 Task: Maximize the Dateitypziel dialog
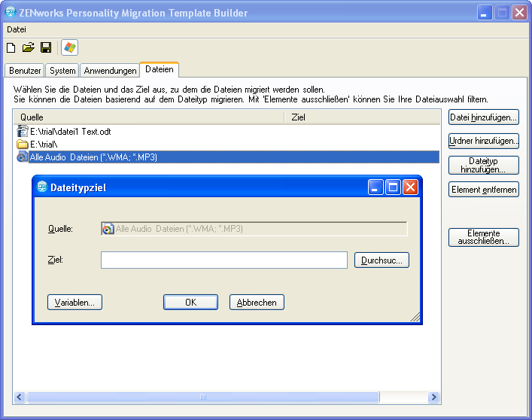pyautogui.click(x=394, y=187)
